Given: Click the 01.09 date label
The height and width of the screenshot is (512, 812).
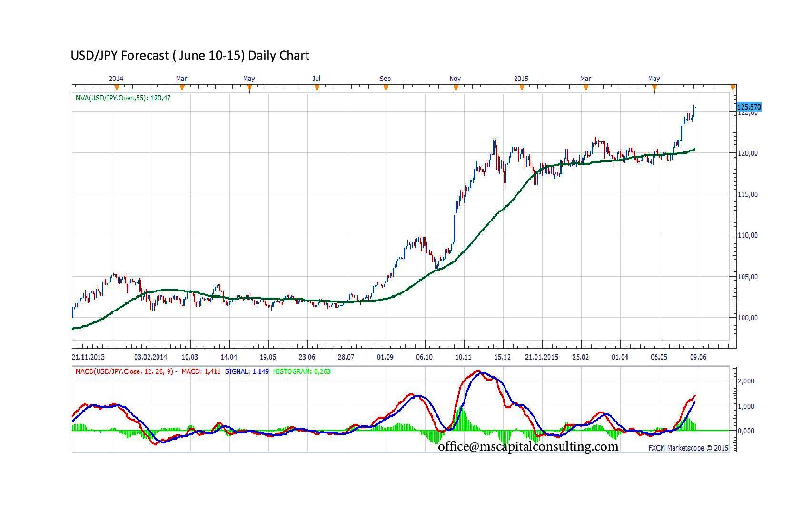Looking at the screenshot, I should 385,357.
